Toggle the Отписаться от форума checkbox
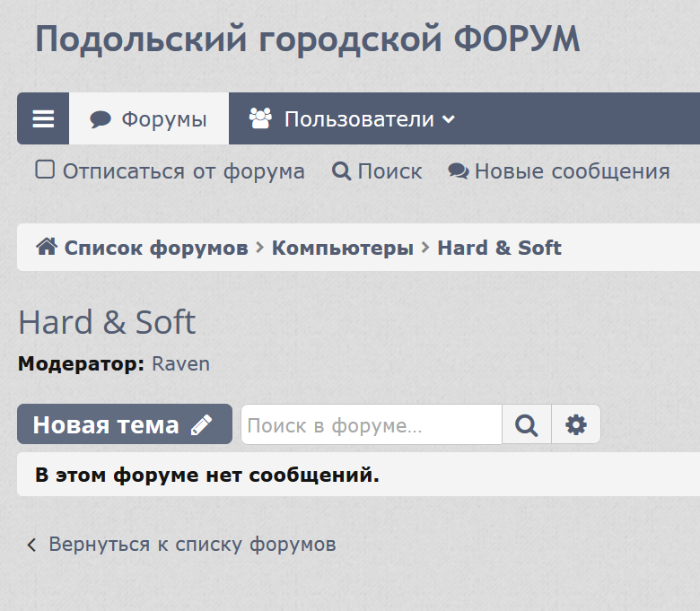The width and height of the screenshot is (700, 611). click(45, 170)
